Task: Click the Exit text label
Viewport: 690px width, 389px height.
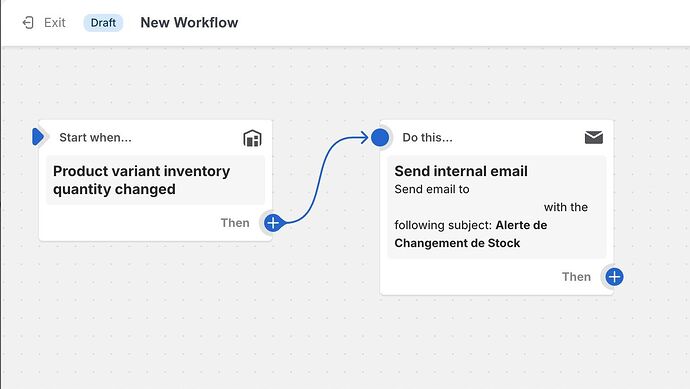Action: pyautogui.click(x=55, y=22)
